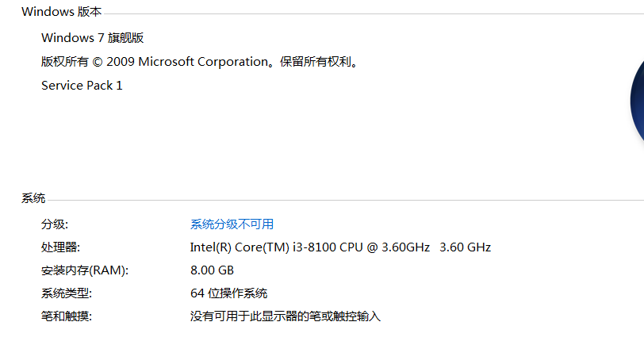
Task: Click the 版权所有 © 2009 copyright text
Action: coord(88,62)
